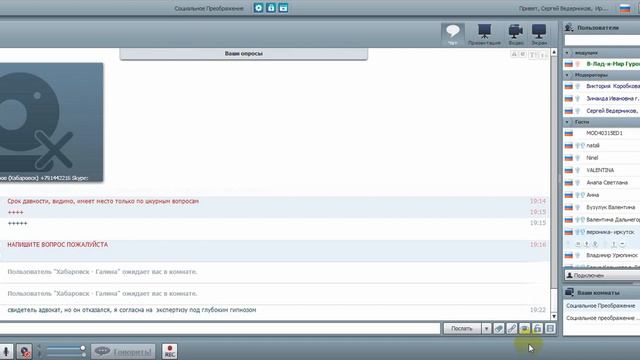Switch to the Экран screen-sharing tab
Screen dimensions: 640x360
pyautogui.click(x=539, y=34)
